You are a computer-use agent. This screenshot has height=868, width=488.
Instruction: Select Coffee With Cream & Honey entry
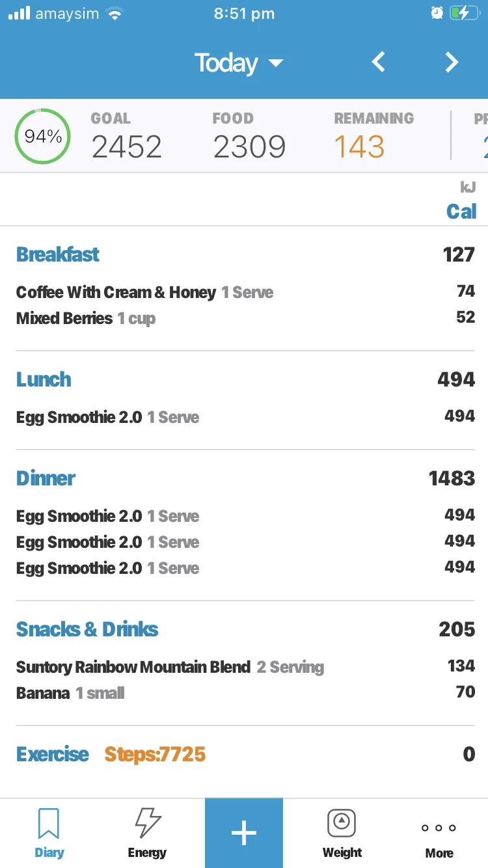pos(116,292)
